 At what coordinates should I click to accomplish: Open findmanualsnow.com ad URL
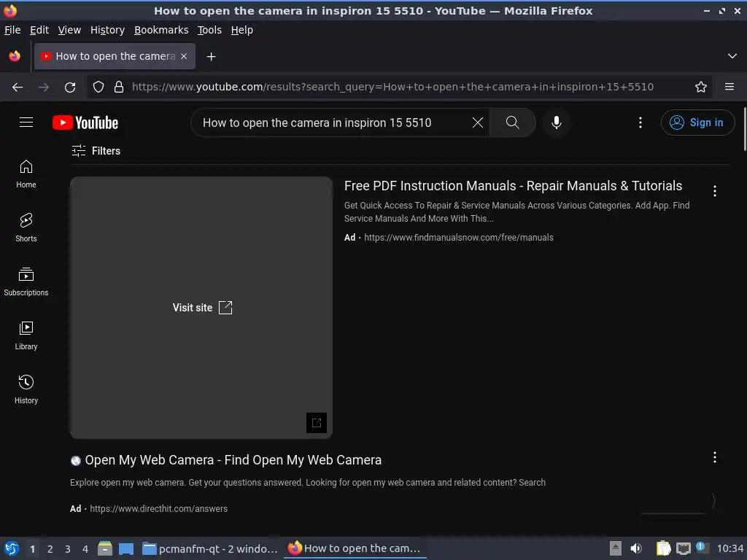pos(458,238)
